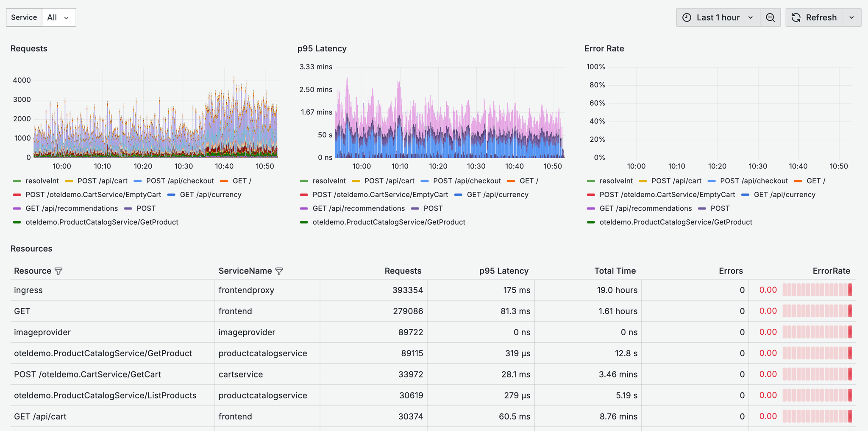Toggle GET /api/currency in p95 Latency legend
868x431 pixels.
[498, 195]
